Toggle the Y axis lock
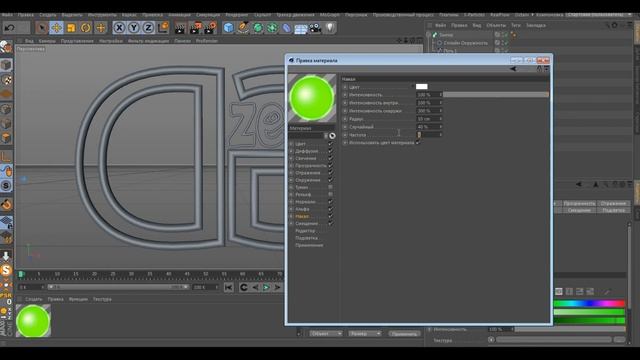This screenshot has height=360, width=640. (133, 28)
